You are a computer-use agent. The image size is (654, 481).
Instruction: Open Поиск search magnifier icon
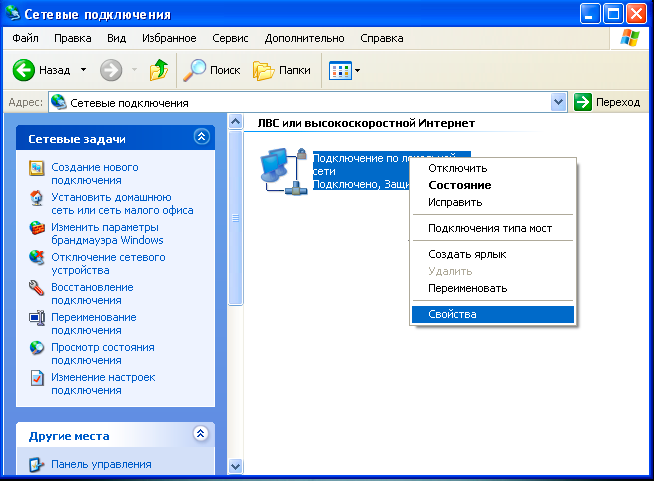point(195,70)
